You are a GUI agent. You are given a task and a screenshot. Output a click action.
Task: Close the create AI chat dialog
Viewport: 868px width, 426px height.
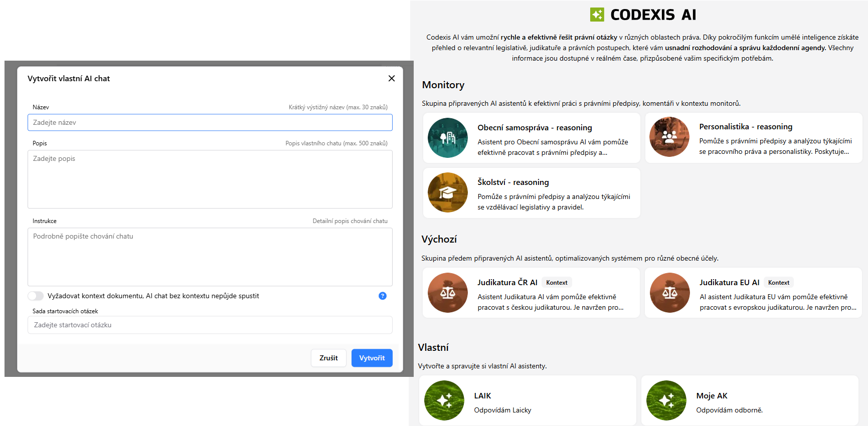(x=391, y=78)
